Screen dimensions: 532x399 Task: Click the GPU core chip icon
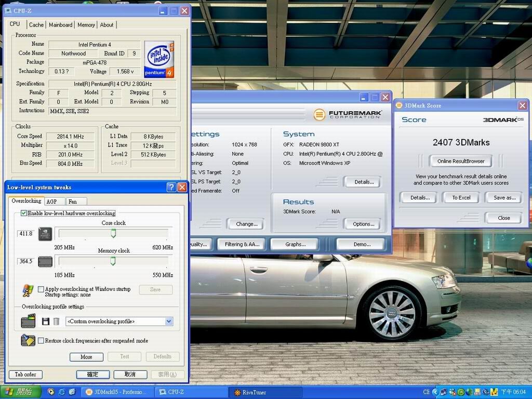point(45,234)
